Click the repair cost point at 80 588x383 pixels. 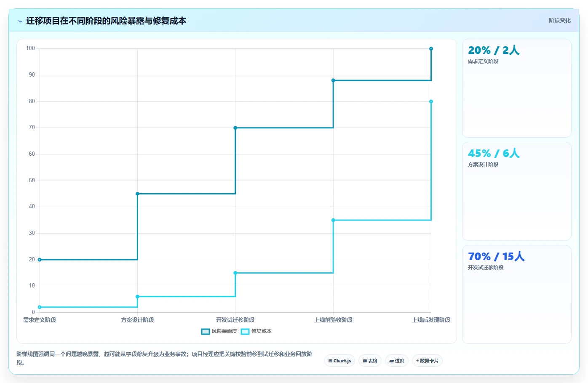431,101
